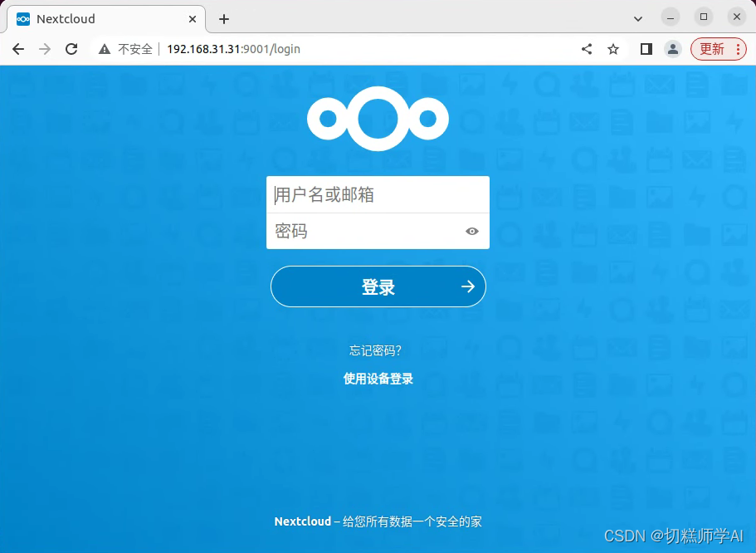756x553 pixels.
Task: Close the browser window
Action: 737,17
